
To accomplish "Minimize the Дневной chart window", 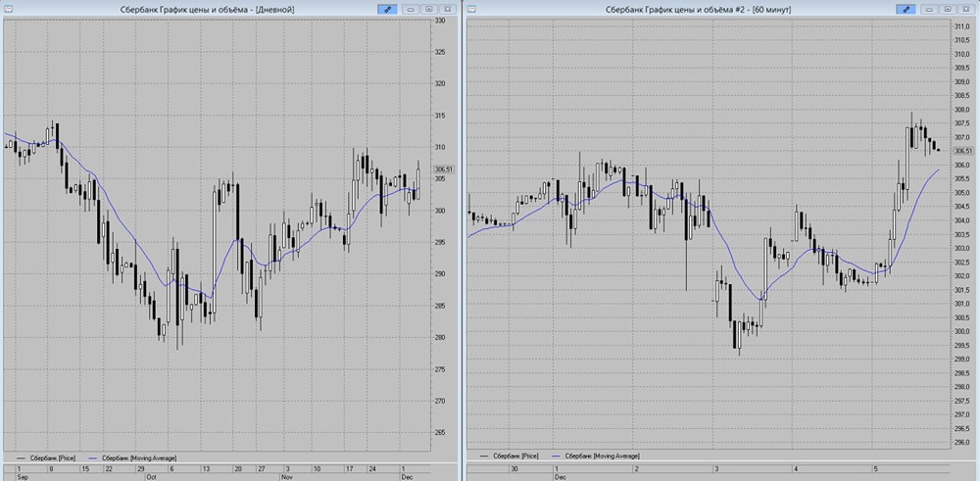I will [412, 10].
